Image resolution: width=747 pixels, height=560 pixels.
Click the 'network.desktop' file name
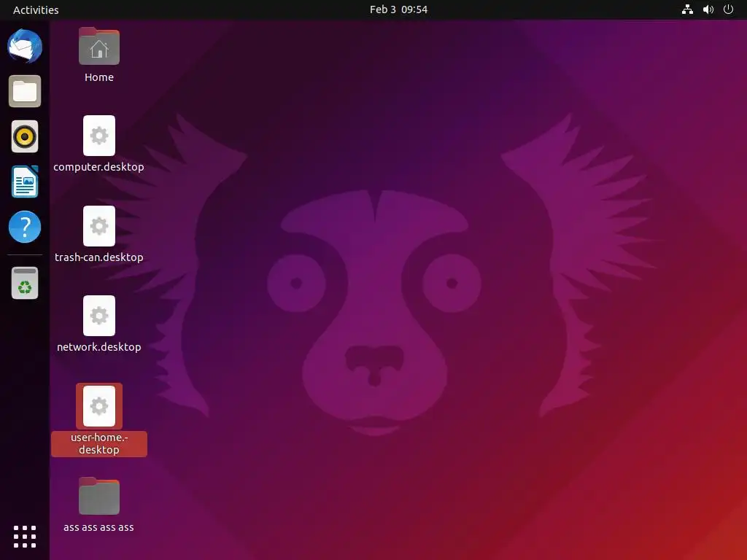point(99,347)
